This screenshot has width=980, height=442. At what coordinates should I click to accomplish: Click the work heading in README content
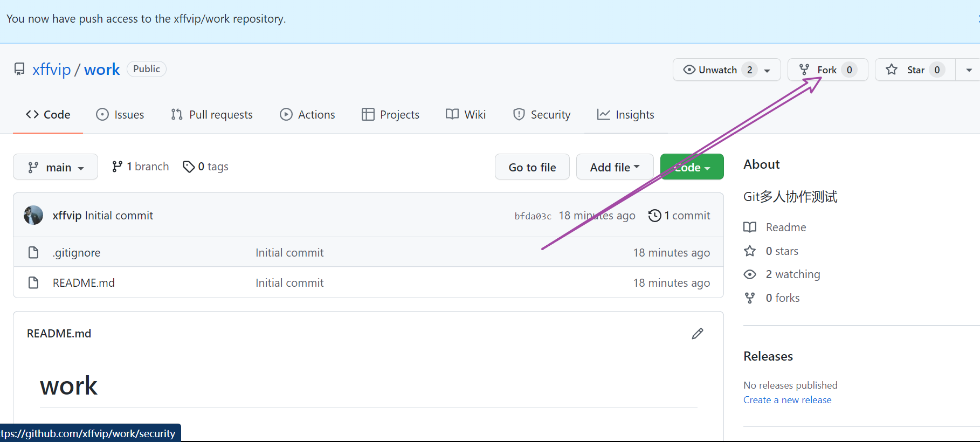[x=68, y=386]
